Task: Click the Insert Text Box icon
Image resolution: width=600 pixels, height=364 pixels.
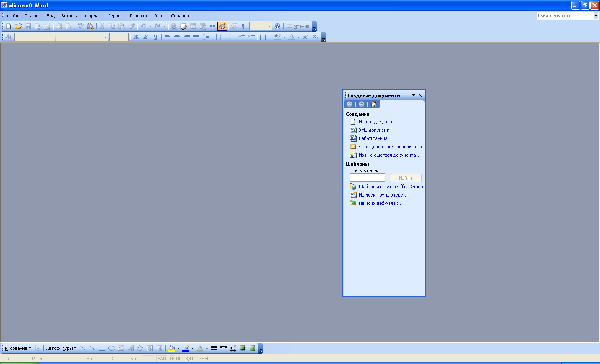Action: click(x=121, y=348)
